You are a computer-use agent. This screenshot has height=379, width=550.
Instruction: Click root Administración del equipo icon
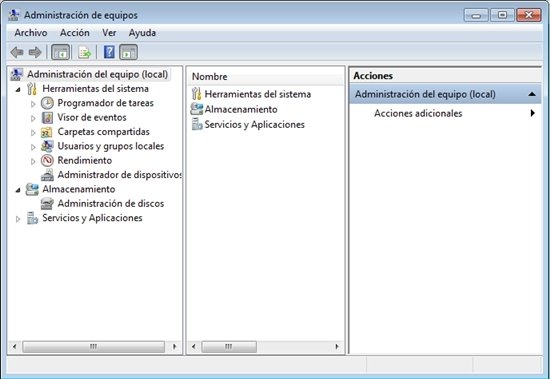click(x=16, y=74)
